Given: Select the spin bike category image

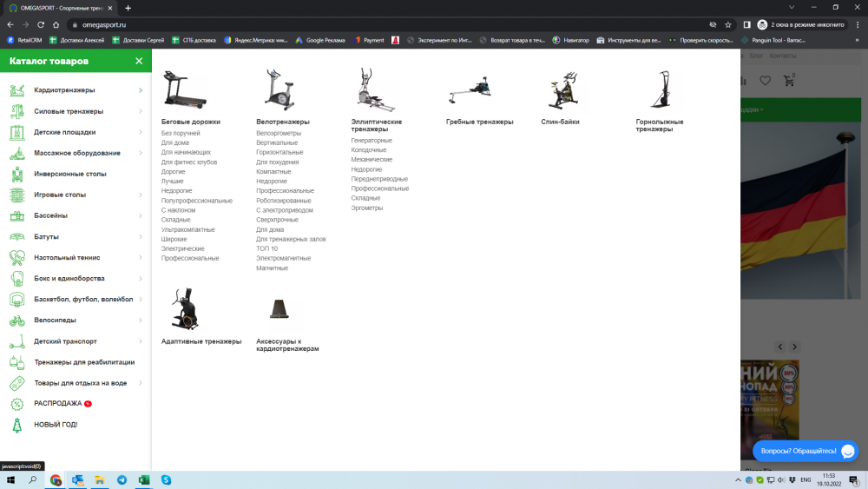Looking at the screenshot, I should click(562, 89).
